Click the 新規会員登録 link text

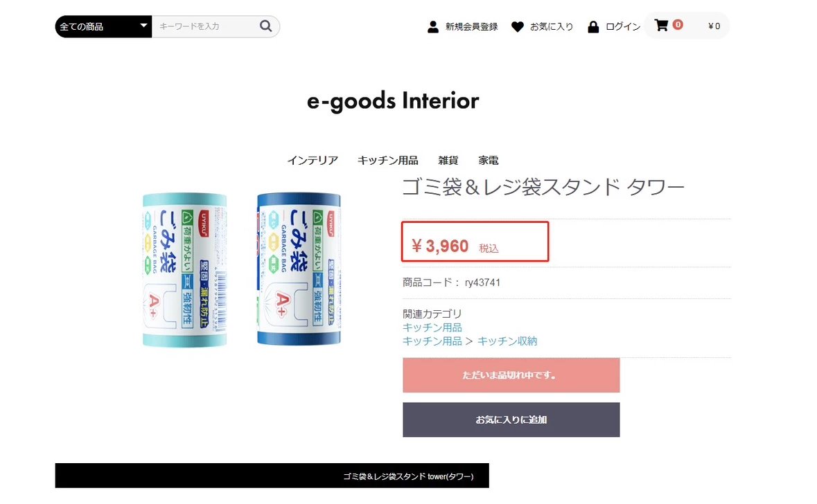point(471,27)
